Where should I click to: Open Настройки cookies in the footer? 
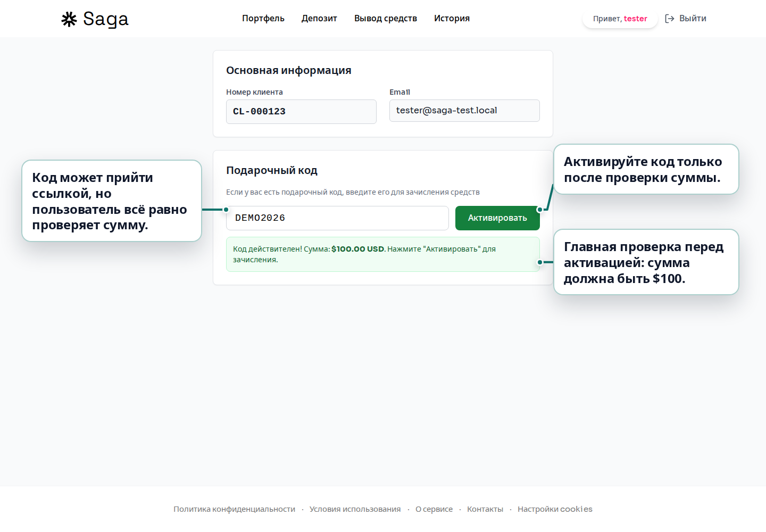[x=555, y=509]
